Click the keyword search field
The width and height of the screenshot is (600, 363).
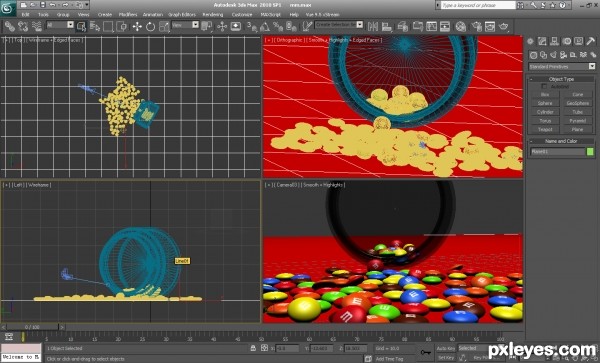(478, 5)
